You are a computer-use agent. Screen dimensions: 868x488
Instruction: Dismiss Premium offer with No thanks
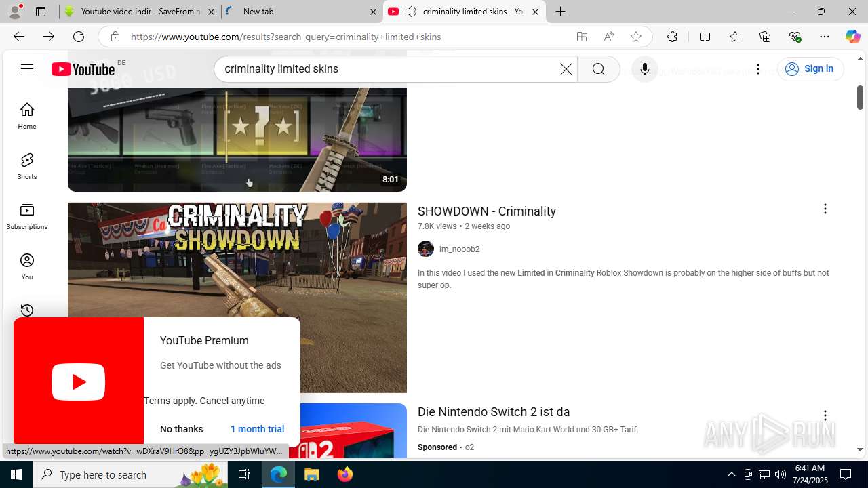(181, 429)
